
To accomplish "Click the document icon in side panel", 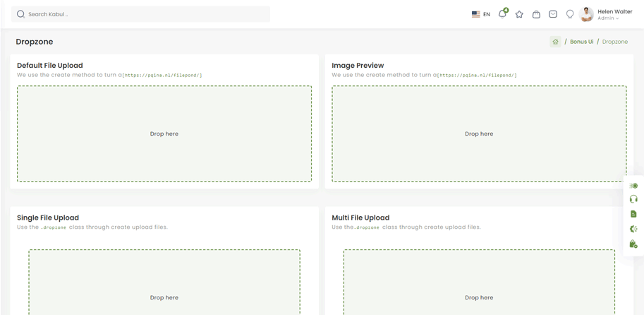I will point(633,214).
